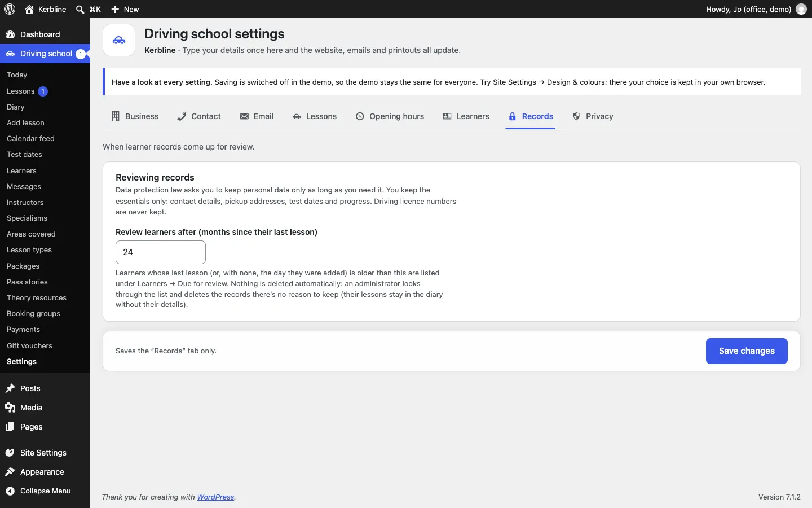Open the Today submenu item
Image resolution: width=812 pixels, height=508 pixels.
[17, 75]
